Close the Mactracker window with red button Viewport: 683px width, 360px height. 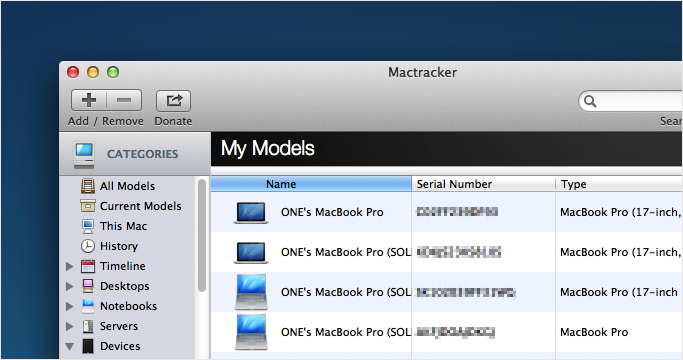[x=73, y=72]
